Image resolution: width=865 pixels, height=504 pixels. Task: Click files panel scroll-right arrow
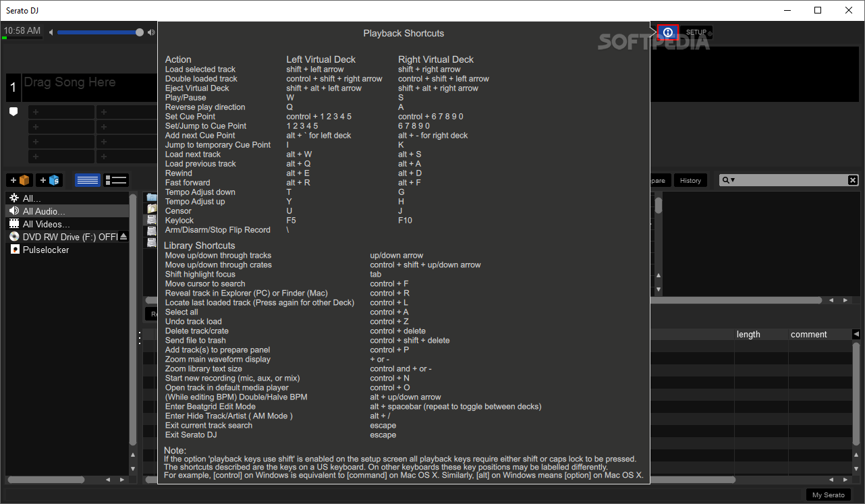tap(845, 300)
